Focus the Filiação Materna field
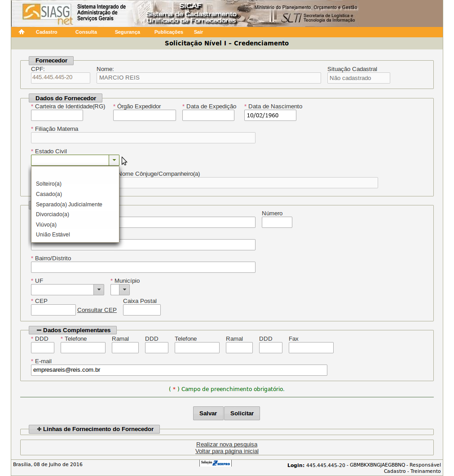 143,138
